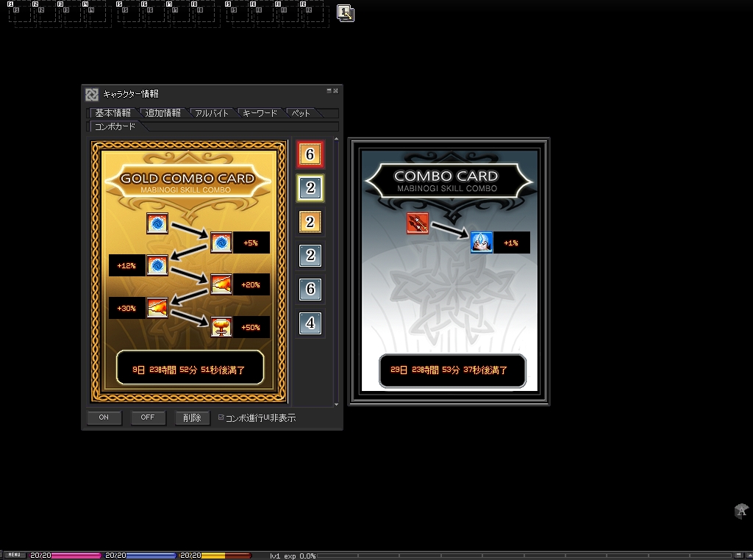The width and height of the screenshot is (753, 560).
Task: Click the 削除 delete button
Action: tap(192, 417)
